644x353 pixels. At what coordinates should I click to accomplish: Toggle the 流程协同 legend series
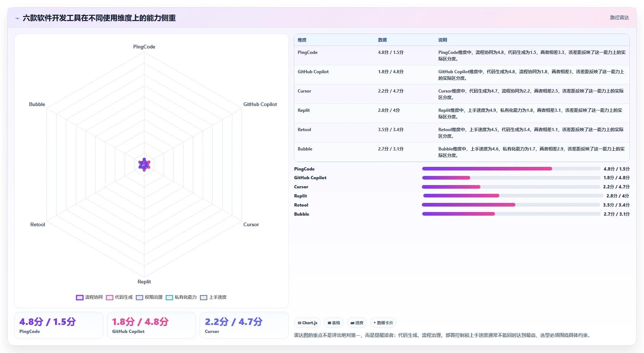(89, 297)
